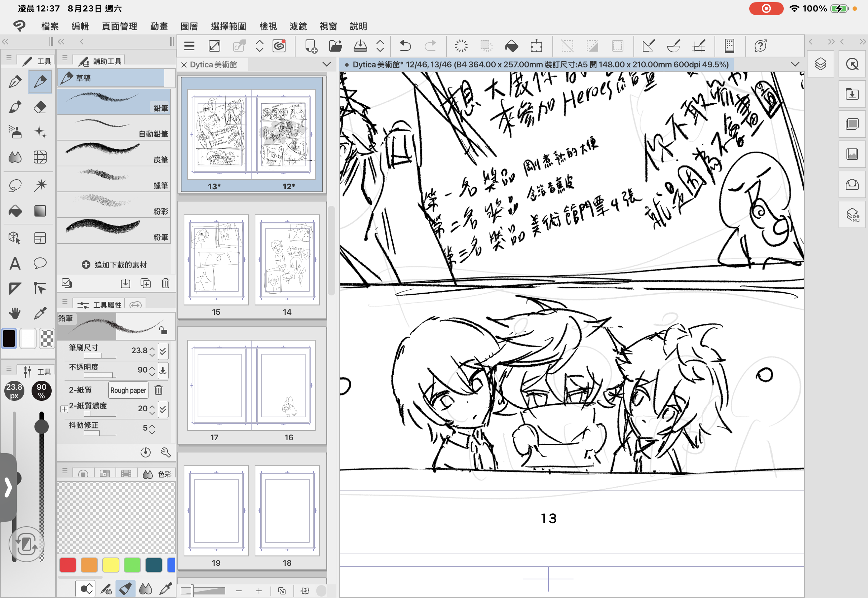Image resolution: width=868 pixels, height=598 pixels.
Task: Pick the red color swatch
Action: tap(68, 565)
